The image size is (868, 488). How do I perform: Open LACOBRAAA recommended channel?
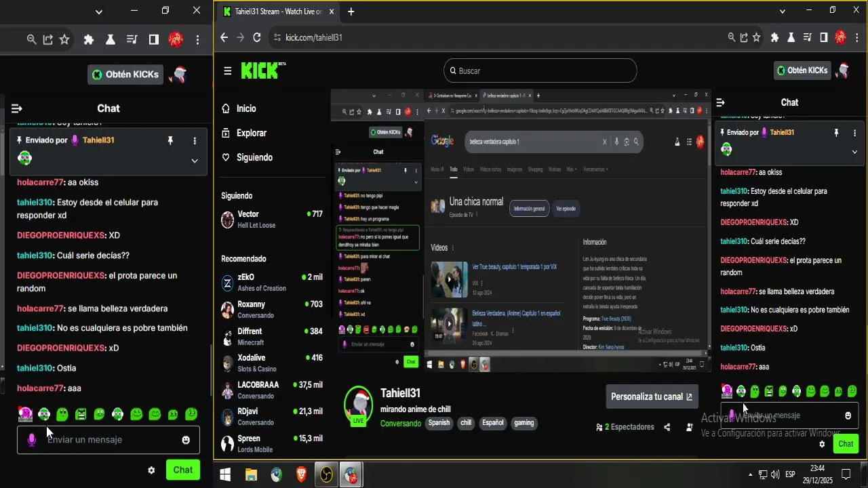coord(272,390)
